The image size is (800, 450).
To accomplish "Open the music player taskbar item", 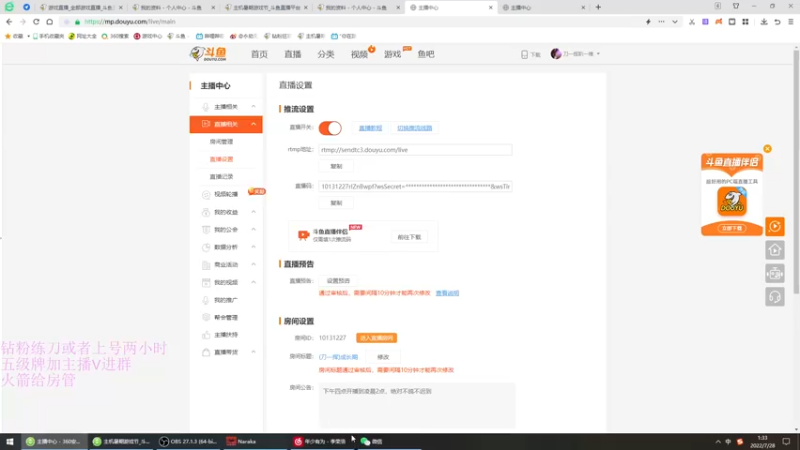I will pyautogui.click(x=321, y=441).
